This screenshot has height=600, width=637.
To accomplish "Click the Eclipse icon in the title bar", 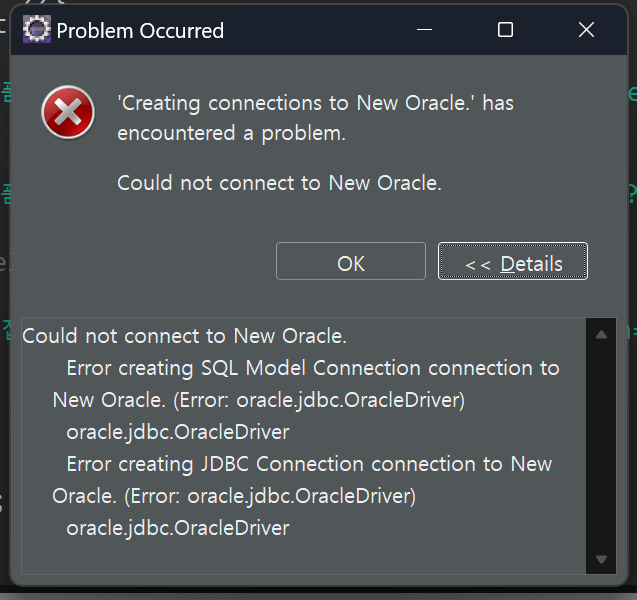I will point(37,29).
